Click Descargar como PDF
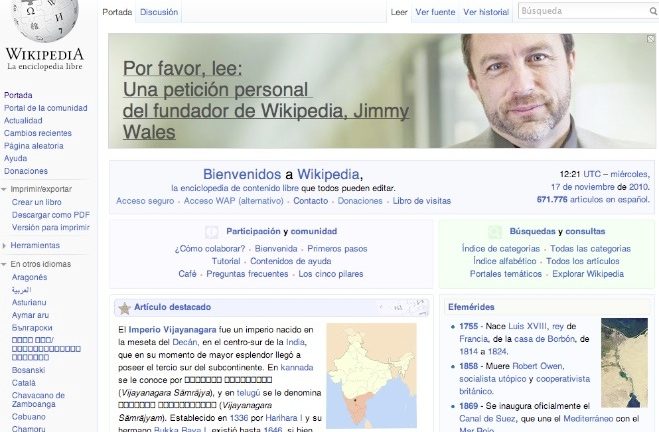 click(51, 215)
